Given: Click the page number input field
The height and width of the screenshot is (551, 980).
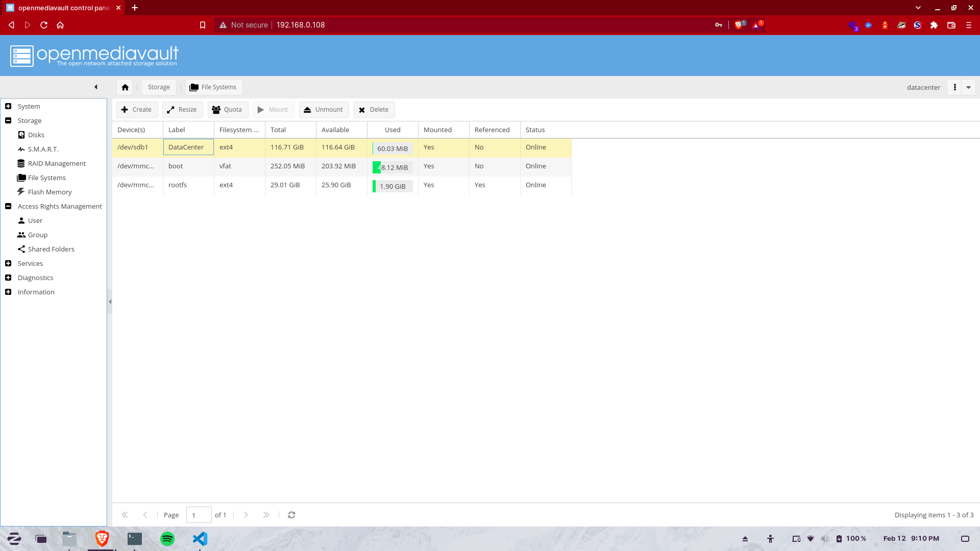Looking at the screenshot, I should [x=199, y=515].
